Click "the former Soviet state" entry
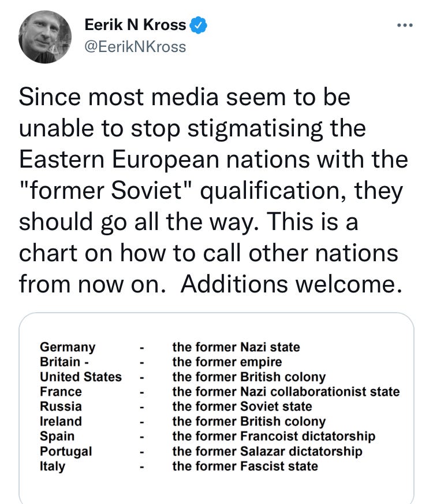This screenshot has height=504, width=433. tap(242, 406)
